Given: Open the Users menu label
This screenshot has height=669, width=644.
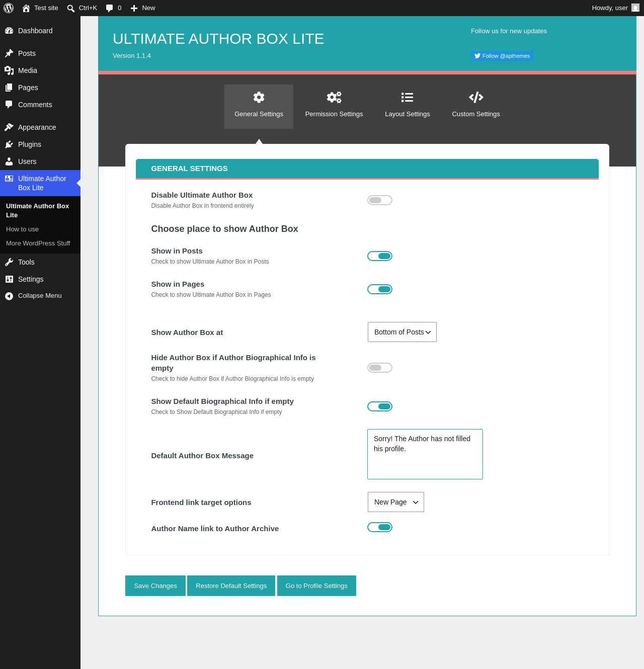Looking at the screenshot, I should point(27,161).
